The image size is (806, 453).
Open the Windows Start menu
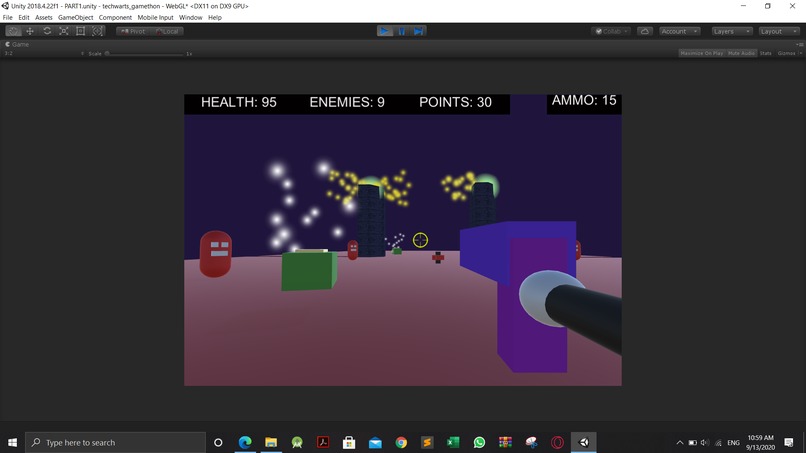(12, 442)
